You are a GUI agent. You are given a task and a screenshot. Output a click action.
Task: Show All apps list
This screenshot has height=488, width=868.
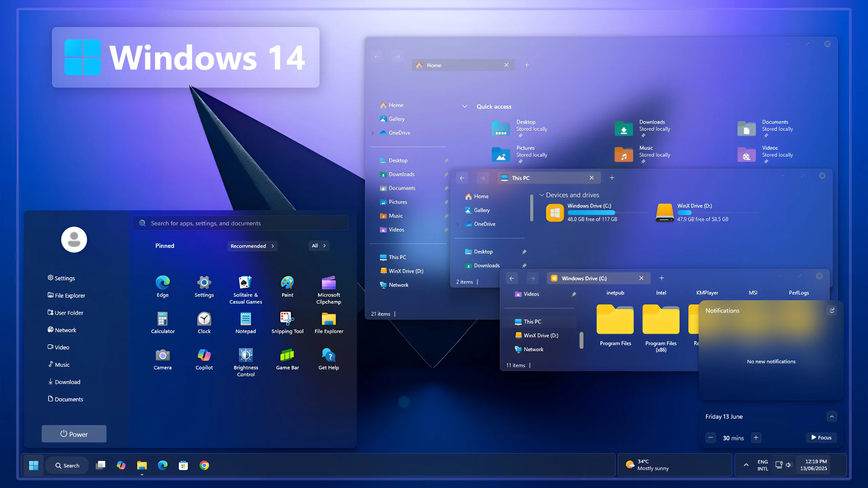click(x=319, y=246)
